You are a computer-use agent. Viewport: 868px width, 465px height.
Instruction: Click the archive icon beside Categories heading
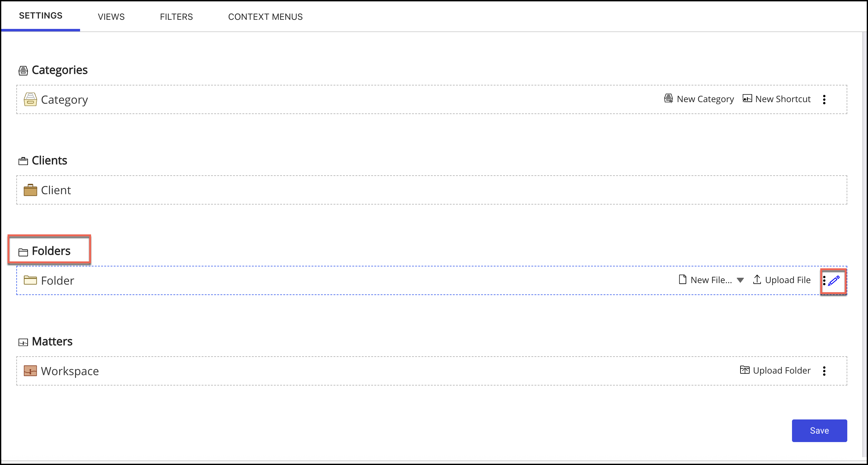[x=23, y=70]
